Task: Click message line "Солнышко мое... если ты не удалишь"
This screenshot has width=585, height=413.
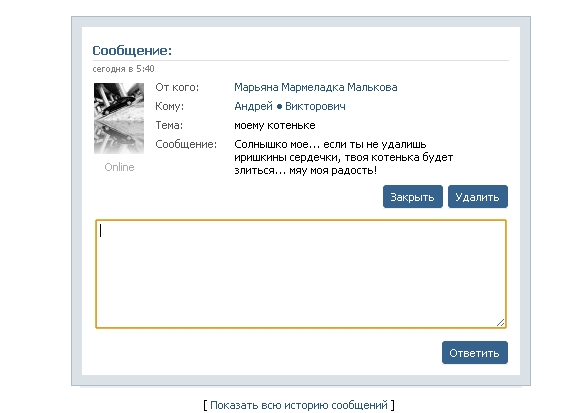Action: (x=330, y=144)
